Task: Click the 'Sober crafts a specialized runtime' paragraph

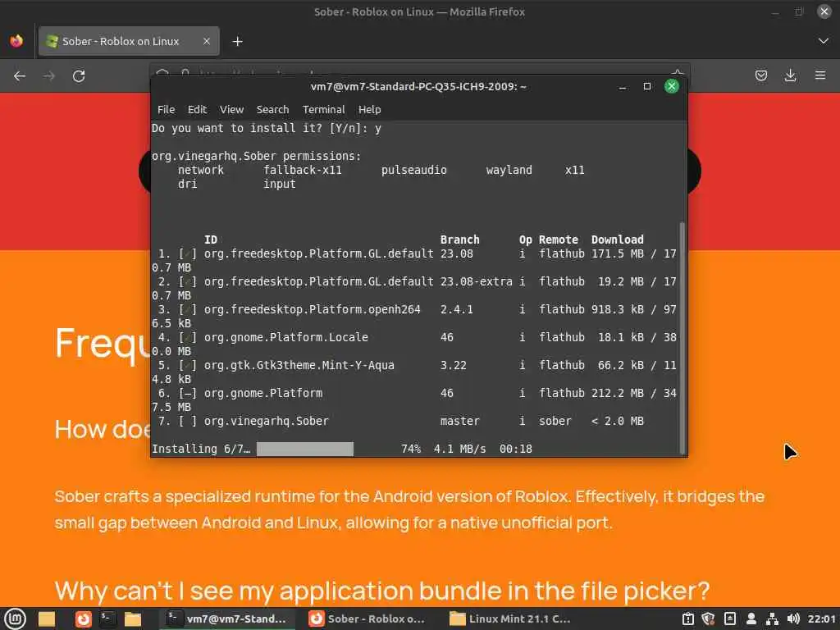Action: (409, 509)
